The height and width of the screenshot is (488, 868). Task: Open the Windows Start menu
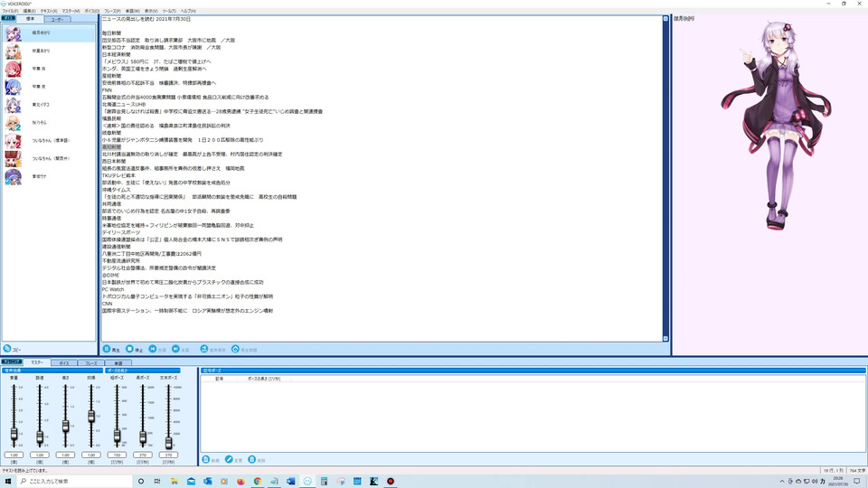(8, 482)
